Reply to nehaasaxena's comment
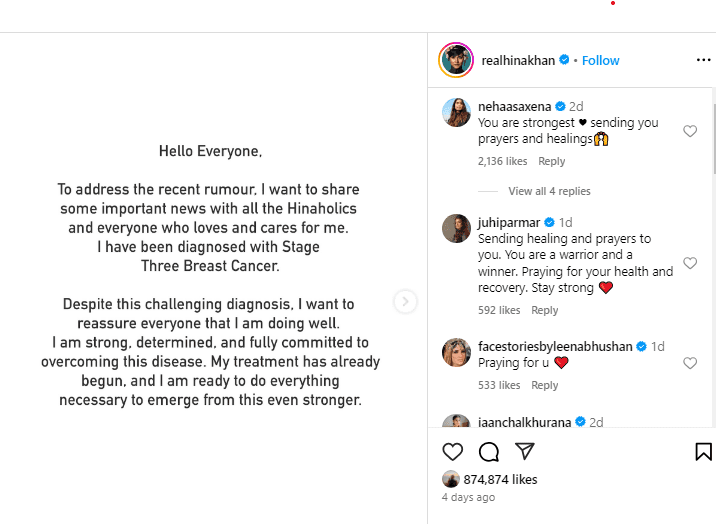This screenshot has height=524, width=716. (x=551, y=161)
